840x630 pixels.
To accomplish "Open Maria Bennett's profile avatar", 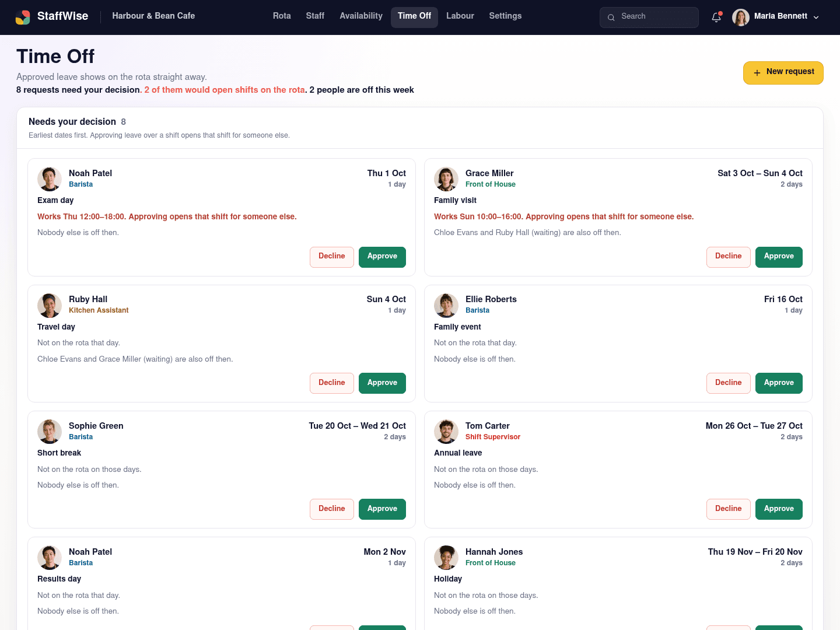I will tap(740, 17).
